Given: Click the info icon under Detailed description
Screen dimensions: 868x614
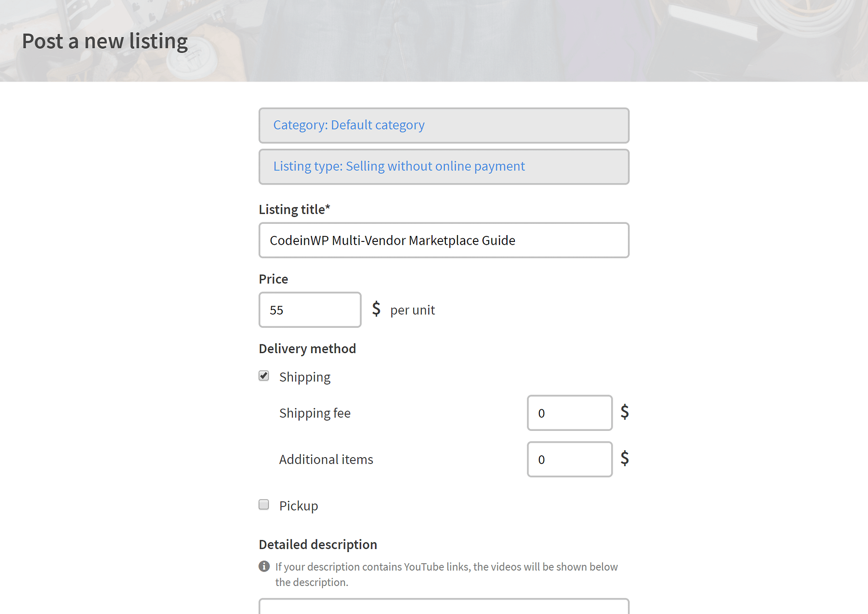Looking at the screenshot, I should tap(264, 566).
